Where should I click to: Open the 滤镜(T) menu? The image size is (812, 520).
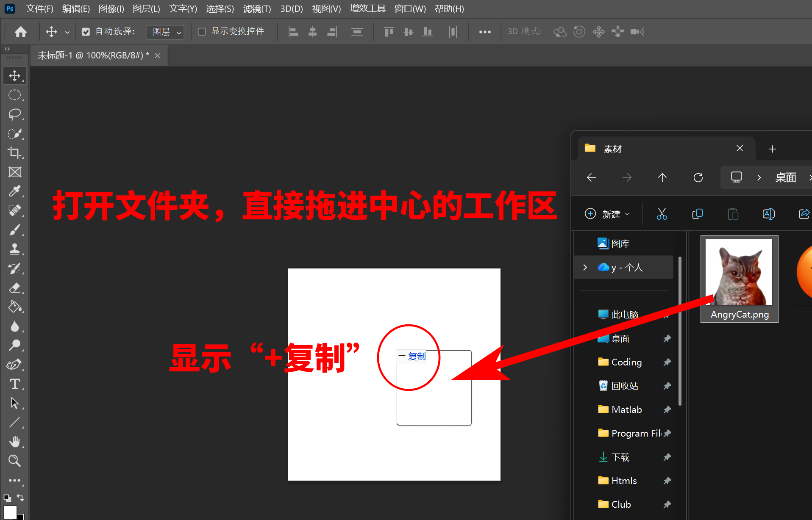click(x=257, y=9)
